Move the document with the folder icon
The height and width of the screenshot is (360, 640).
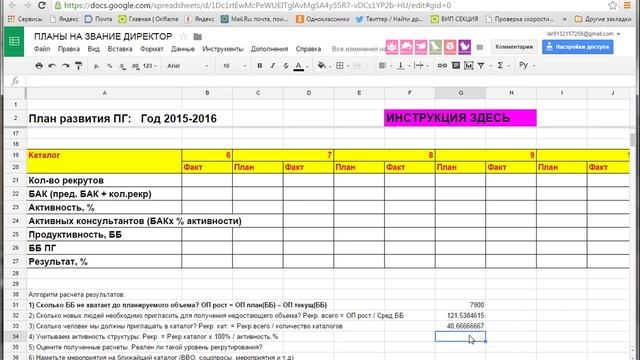click(x=198, y=36)
